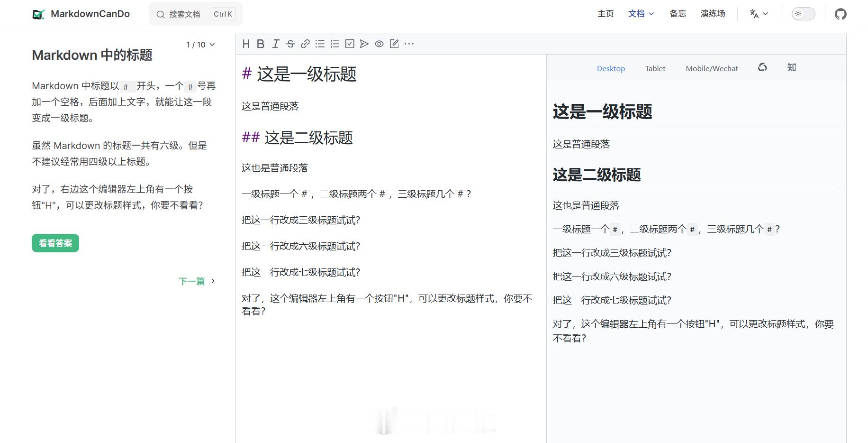Click the 看看答案 button
Image resolution: width=868 pixels, height=443 pixels.
(55, 243)
